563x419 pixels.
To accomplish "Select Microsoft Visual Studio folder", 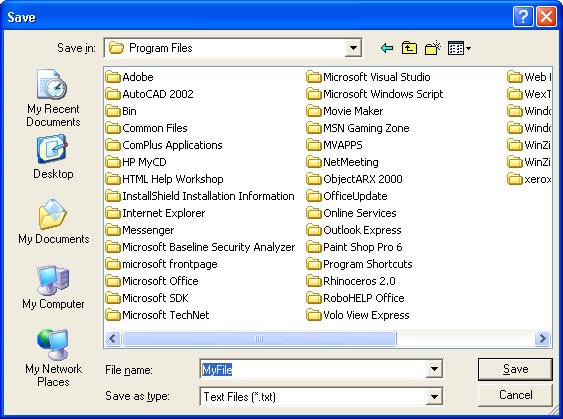I will pos(369,77).
